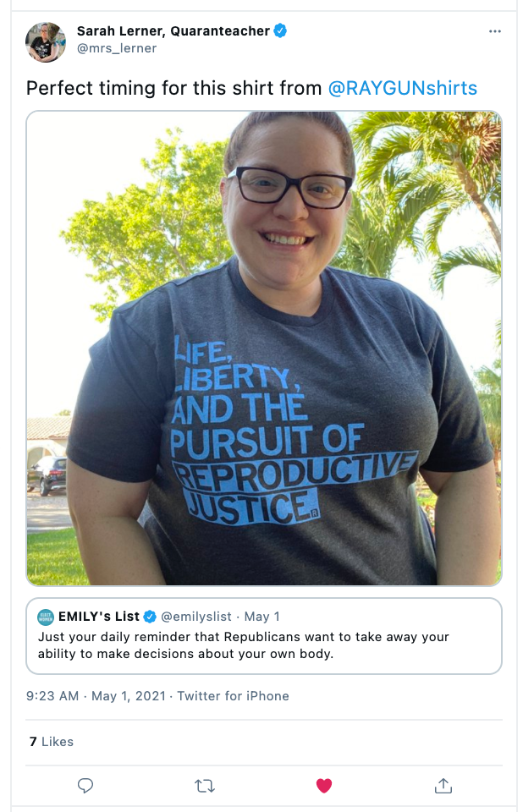
Task: Click the May 1 date in quoted tweet
Action: click(x=262, y=617)
